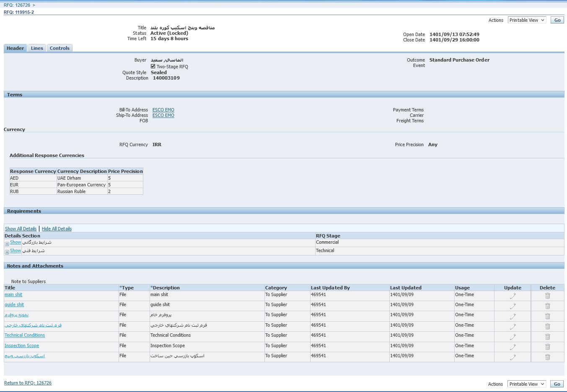Open the bottom Actions Printable View dropdown
The height and width of the screenshot is (392, 567).
[527, 384]
